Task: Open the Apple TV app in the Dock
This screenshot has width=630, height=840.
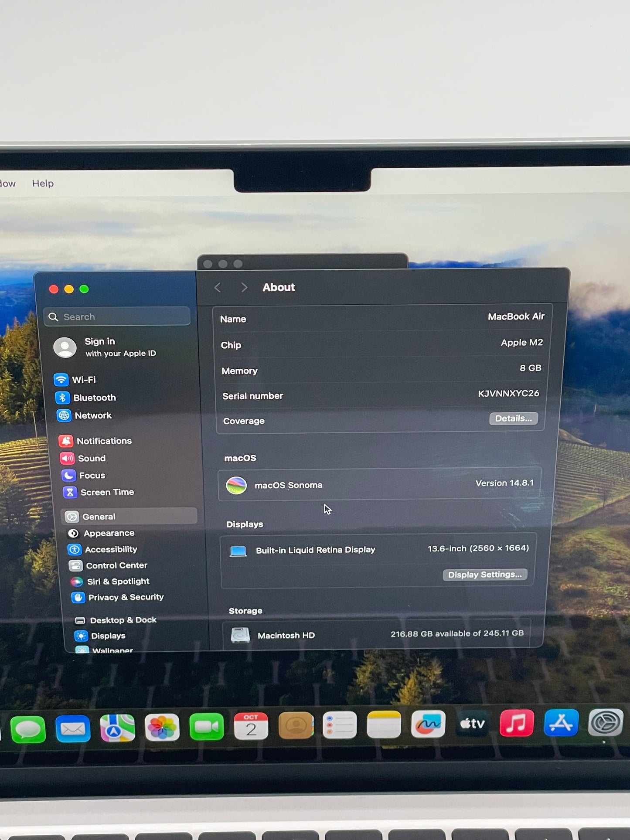Action: coord(472,724)
